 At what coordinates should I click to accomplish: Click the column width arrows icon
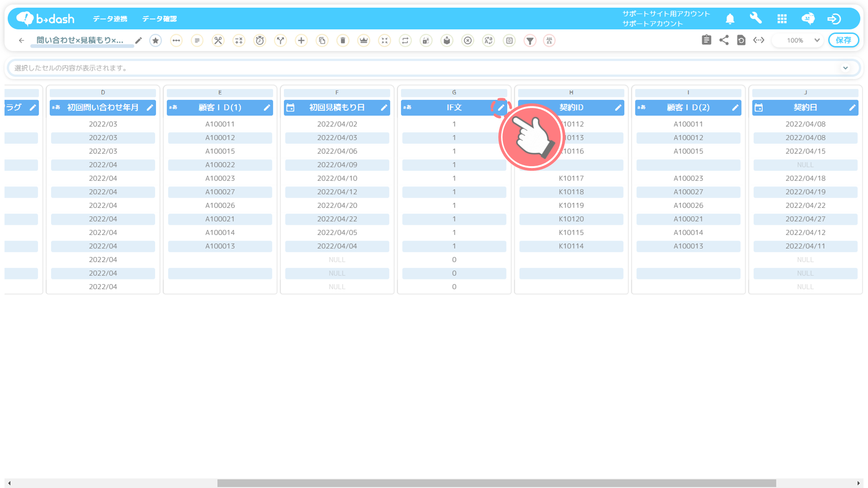(759, 40)
